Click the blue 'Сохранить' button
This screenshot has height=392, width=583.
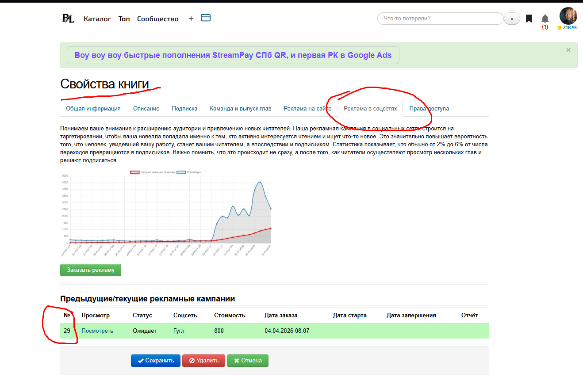[155, 361]
